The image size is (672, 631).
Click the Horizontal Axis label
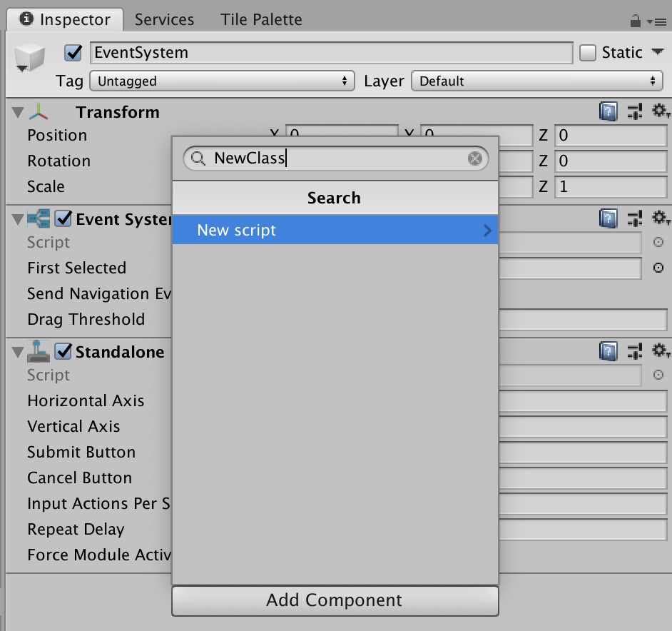point(86,400)
